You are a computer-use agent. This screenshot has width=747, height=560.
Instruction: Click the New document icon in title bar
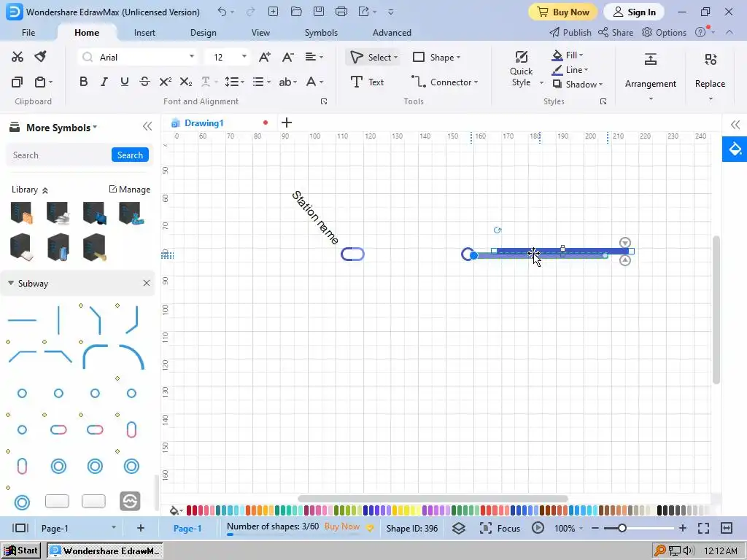tap(273, 12)
